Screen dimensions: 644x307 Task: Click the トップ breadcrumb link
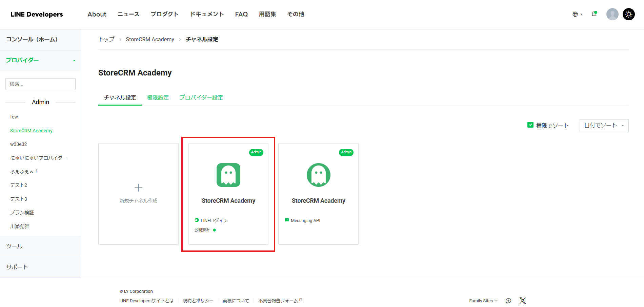(x=106, y=39)
